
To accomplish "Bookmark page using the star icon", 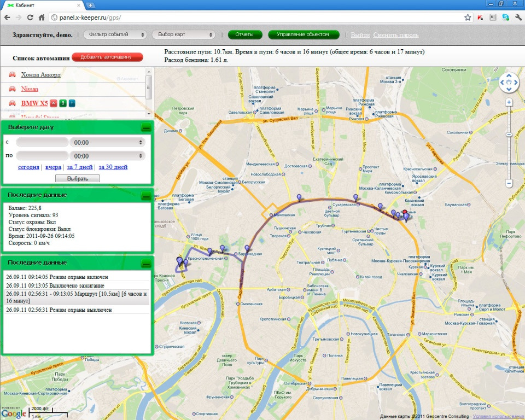I will 468,17.
